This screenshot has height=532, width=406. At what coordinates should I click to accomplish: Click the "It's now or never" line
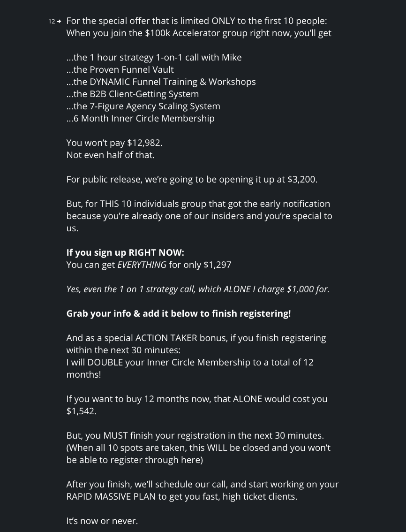pos(102,521)
